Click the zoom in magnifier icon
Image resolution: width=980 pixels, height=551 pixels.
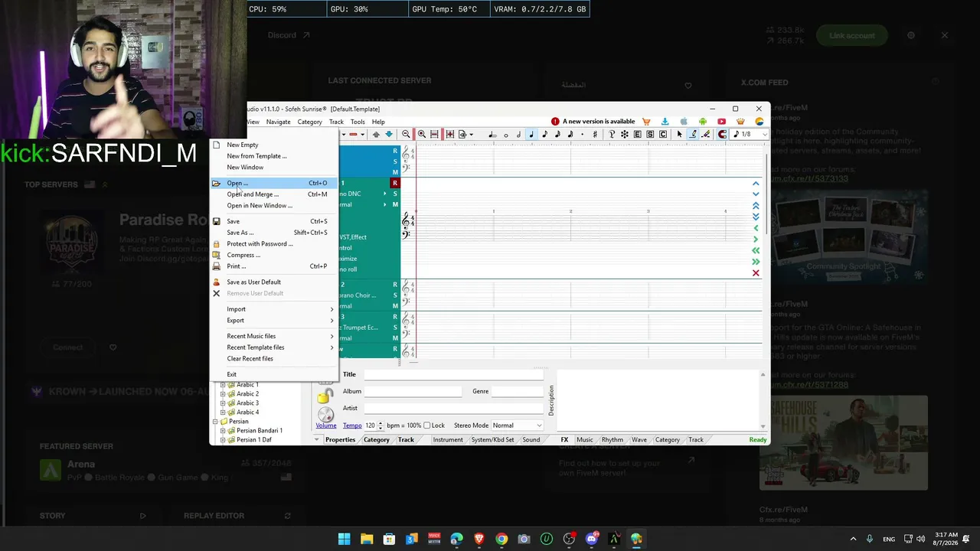click(x=421, y=134)
